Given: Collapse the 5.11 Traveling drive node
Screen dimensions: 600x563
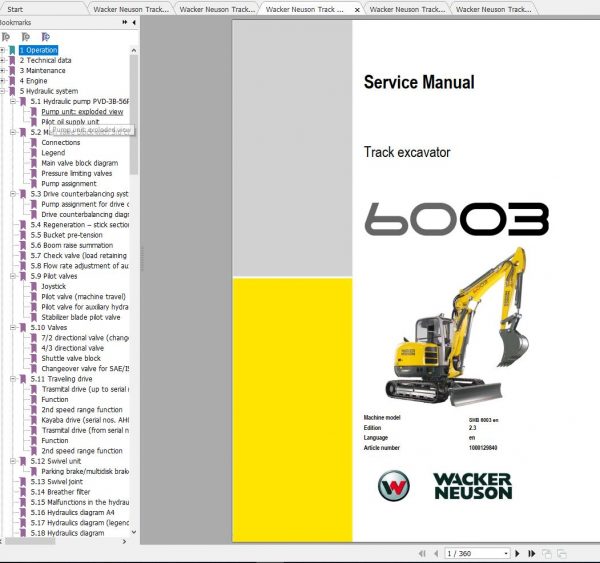Looking at the screenshot, I should pos(13,379).
